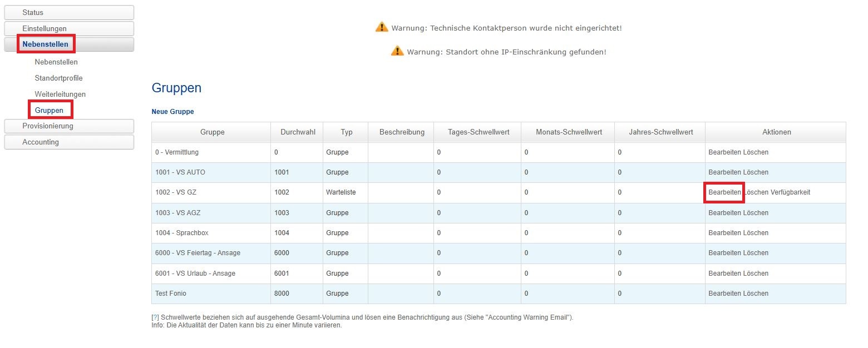Open the Provisionierung menu section
The height and width of the screenshot is (348, 868).
click(69, 126)
